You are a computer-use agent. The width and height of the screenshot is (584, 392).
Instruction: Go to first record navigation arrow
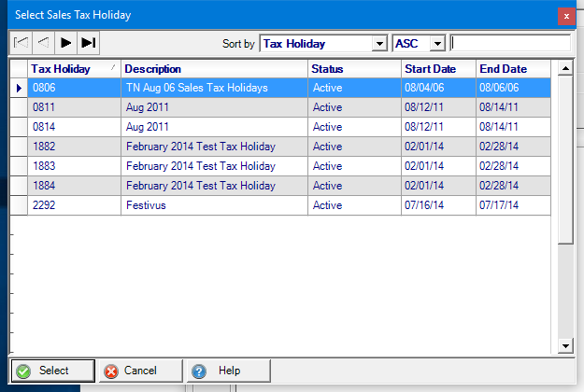click(21, 43)
